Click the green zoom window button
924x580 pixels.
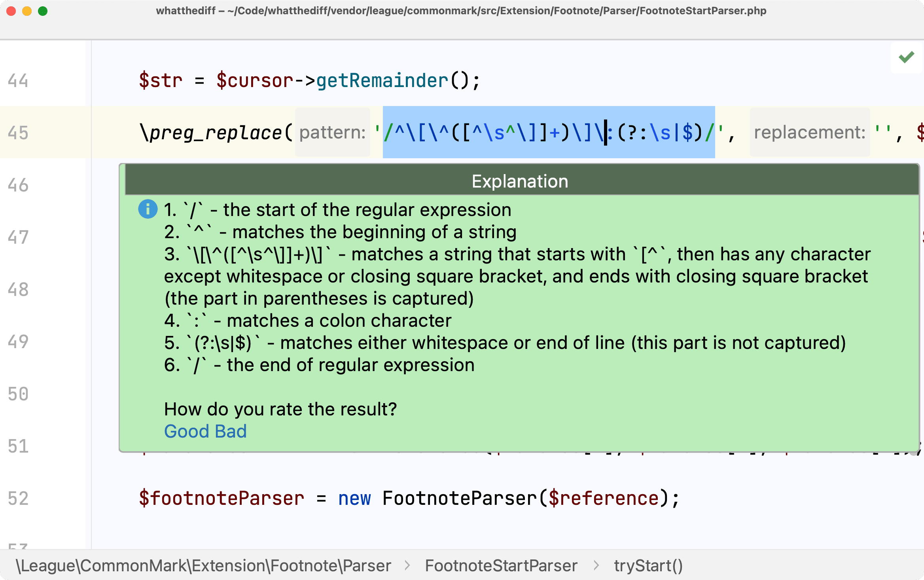(43, 11)
